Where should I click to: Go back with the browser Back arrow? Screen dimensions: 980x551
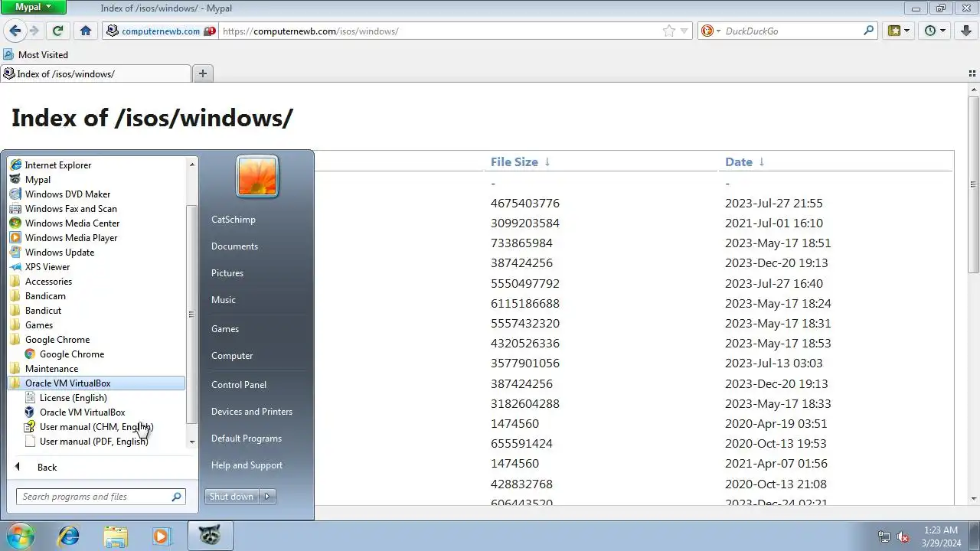coord(14,31)
